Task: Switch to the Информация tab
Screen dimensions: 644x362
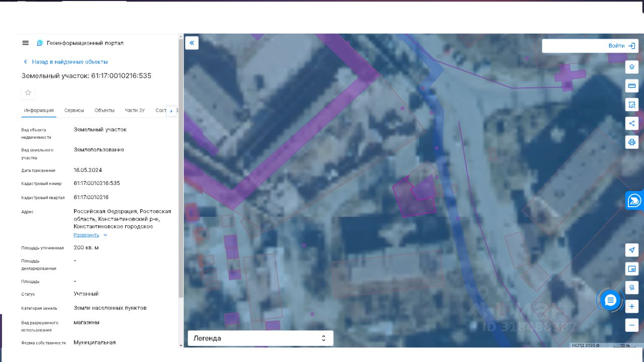Action: point(39,111)
